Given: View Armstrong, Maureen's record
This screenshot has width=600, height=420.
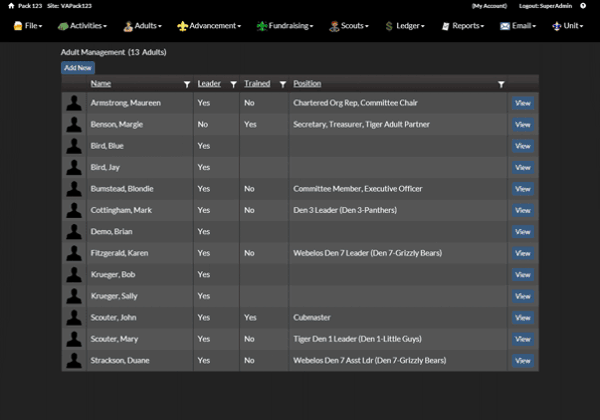Looking at the screenshot, I should click(523, 103).
